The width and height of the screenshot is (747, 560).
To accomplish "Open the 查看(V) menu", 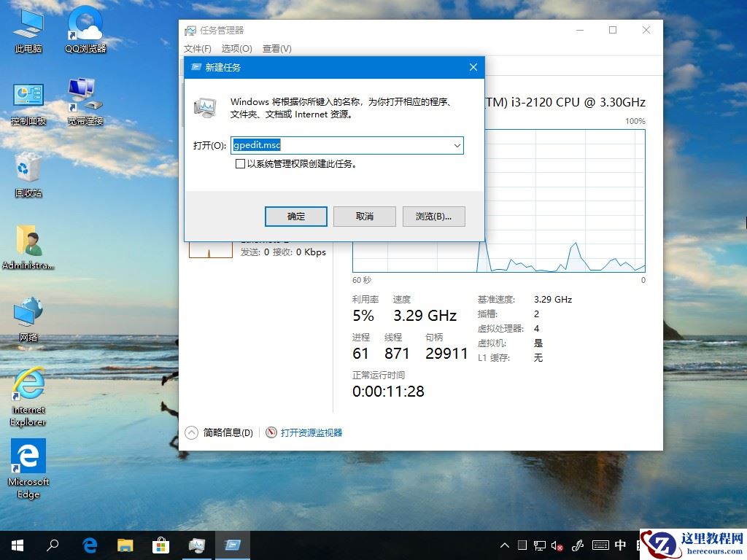I will 276,48.
